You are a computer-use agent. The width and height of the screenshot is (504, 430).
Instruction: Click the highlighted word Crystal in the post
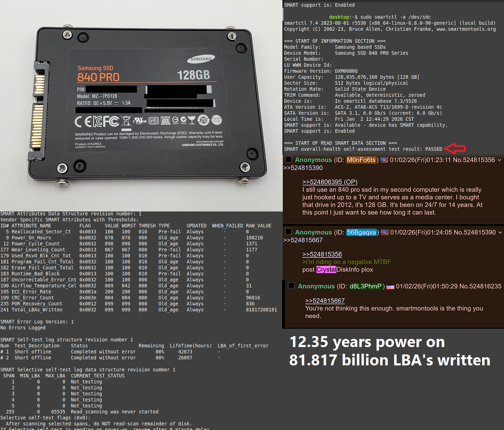point(326,270)
